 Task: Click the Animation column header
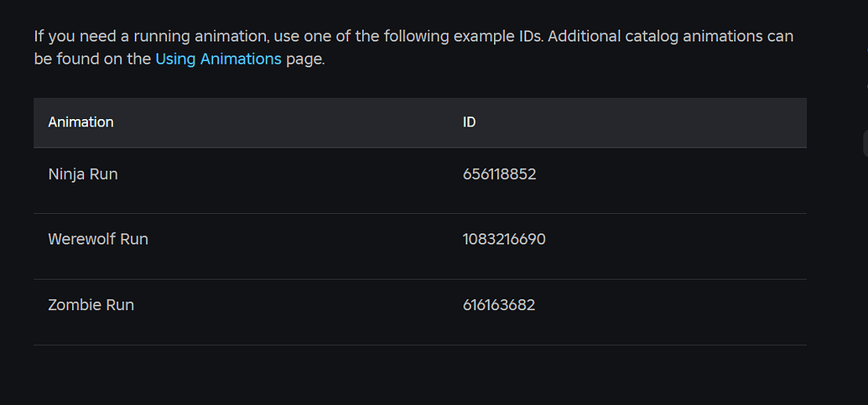[x=81, y=122]
